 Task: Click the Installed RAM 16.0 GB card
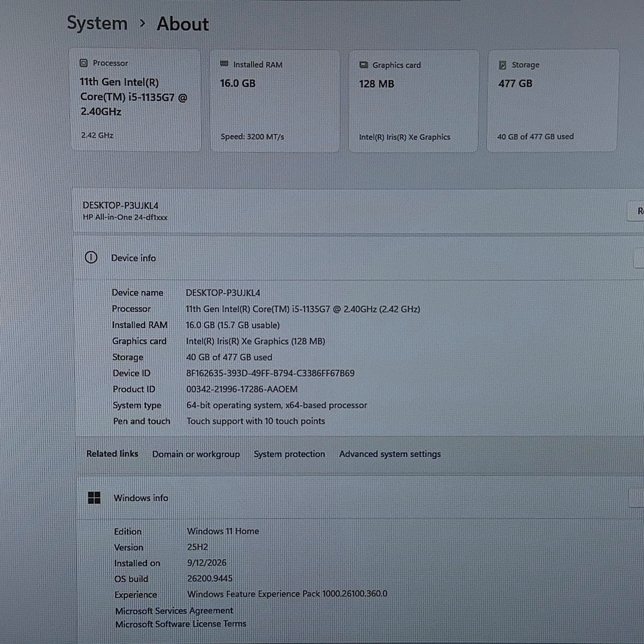[275, 101]
